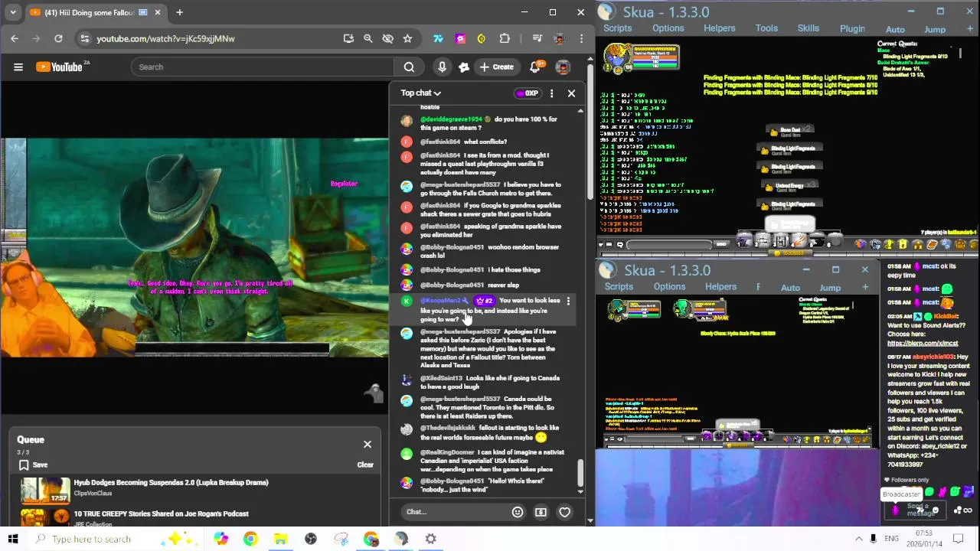Open the Windows Start menu
Viewport: 980px width, 551px height.
pos(12,540)
